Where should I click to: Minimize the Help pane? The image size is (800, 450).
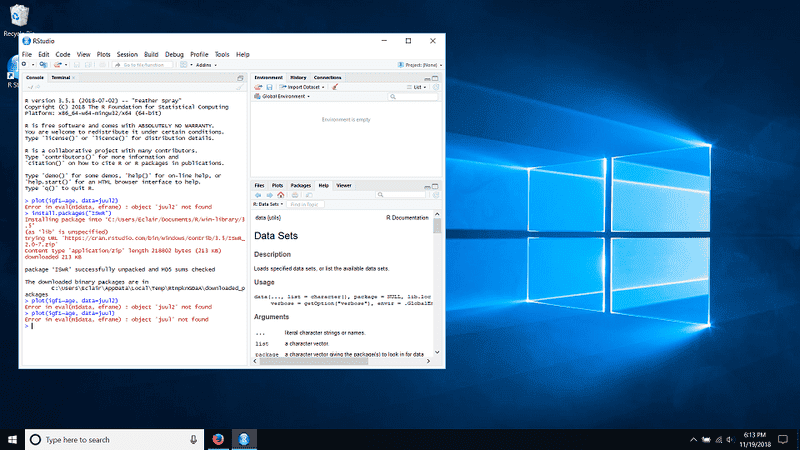(x=427, y=185)
